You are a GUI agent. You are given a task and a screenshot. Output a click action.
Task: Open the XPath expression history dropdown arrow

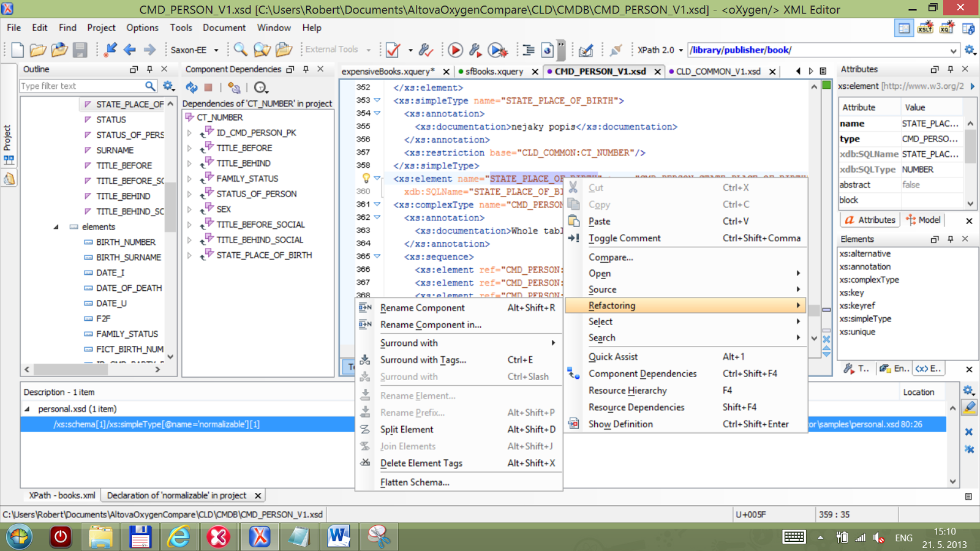point(953,50)
